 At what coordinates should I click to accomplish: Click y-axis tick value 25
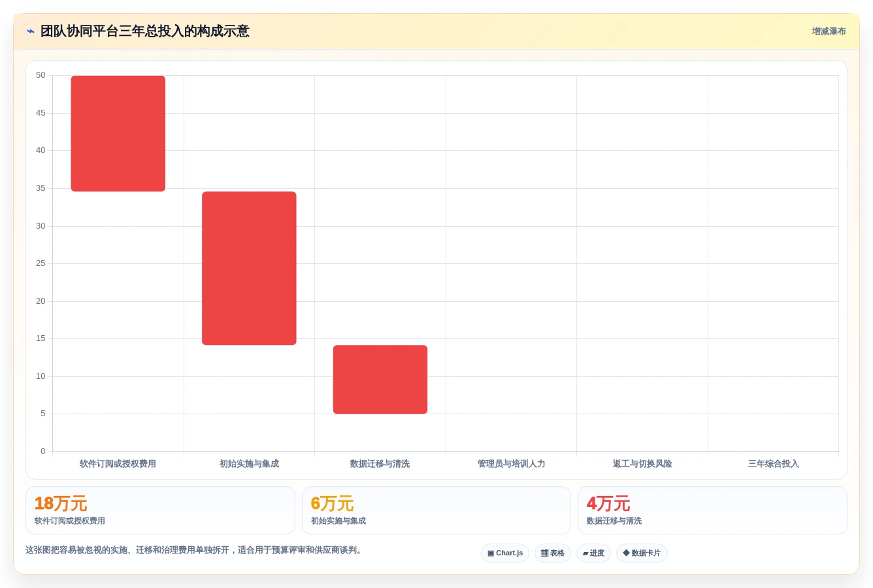click(41, 263)
